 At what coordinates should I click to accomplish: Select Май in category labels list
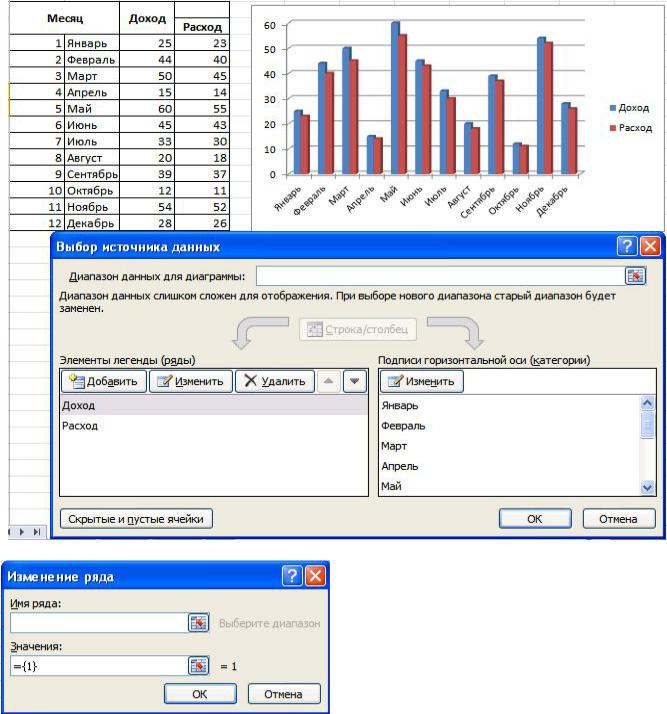point(509,486)
